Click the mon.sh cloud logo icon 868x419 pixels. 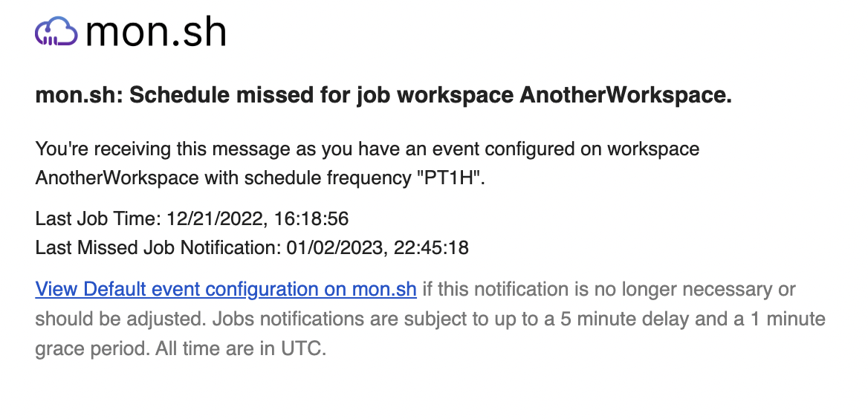(x=56, y=31)
